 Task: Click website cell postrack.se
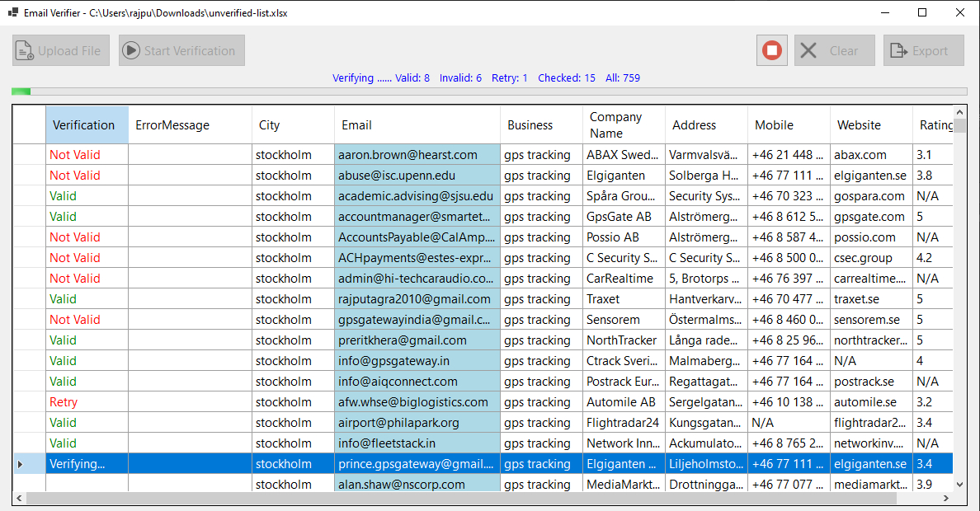871,382
